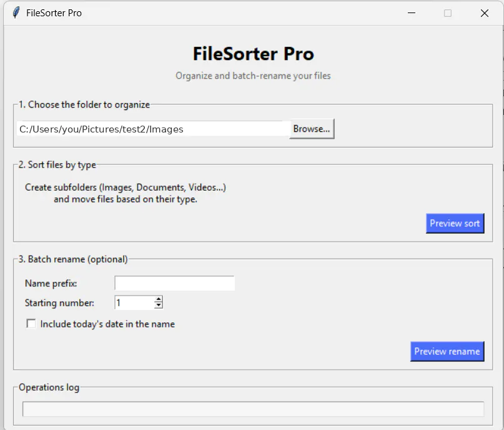Click the grayed-out maximize window button
Viewport: 504px width, 430px height.
[x=448, y=13]
